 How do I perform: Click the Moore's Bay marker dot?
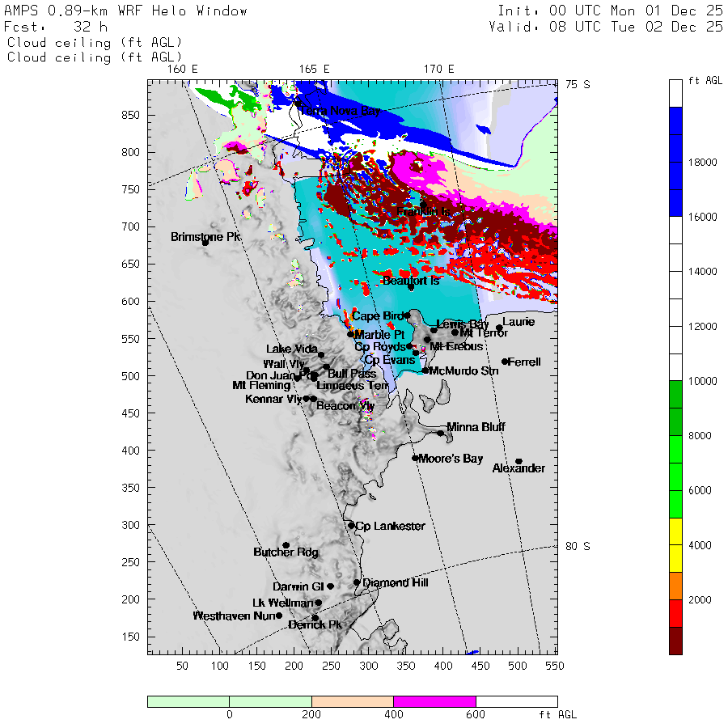[x=415, y=459]
